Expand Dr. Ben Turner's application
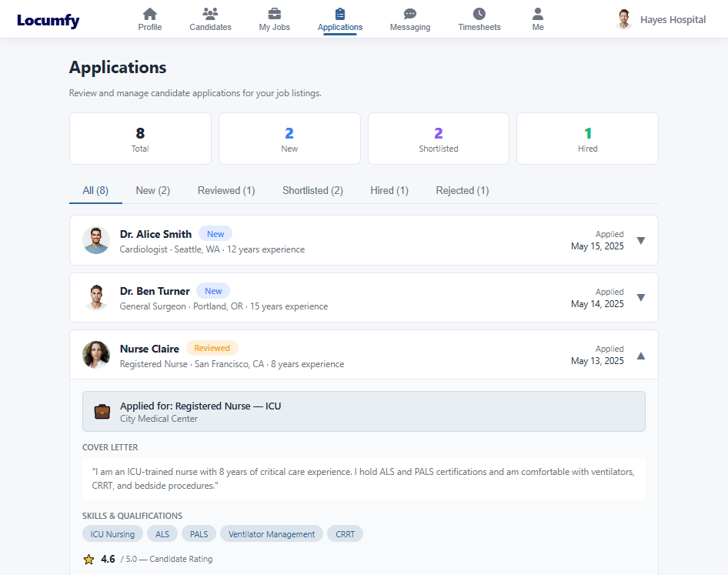 [641, 298]
